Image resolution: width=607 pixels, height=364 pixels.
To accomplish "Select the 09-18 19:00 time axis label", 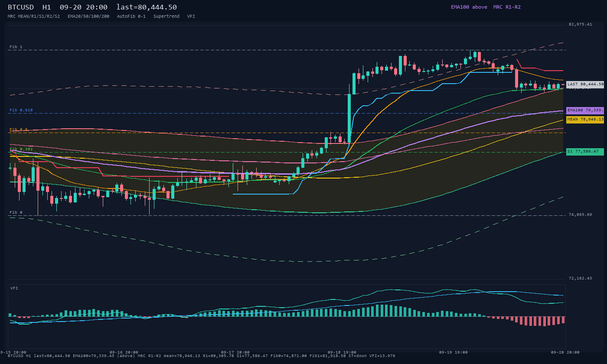I will pyautogui.click(x=342, y=352).
